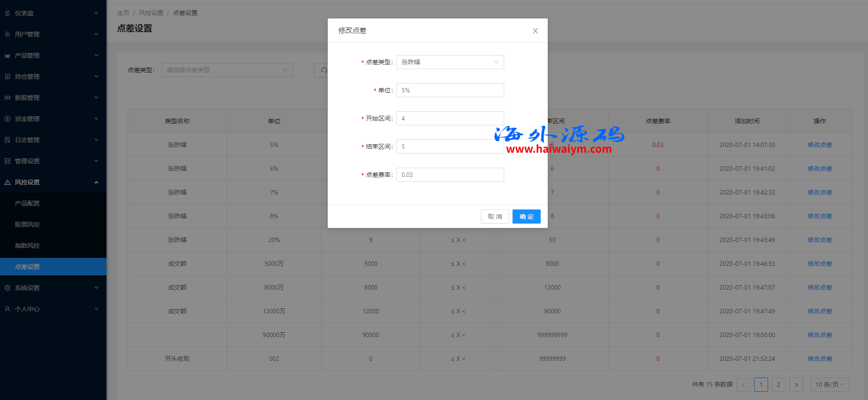Click the user icon beside 用户管理

point(7,34)
